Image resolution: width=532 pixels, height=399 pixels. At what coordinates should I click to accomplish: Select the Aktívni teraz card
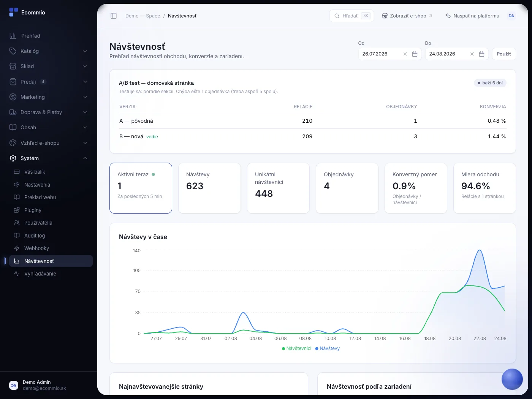(x=141, y=188)
